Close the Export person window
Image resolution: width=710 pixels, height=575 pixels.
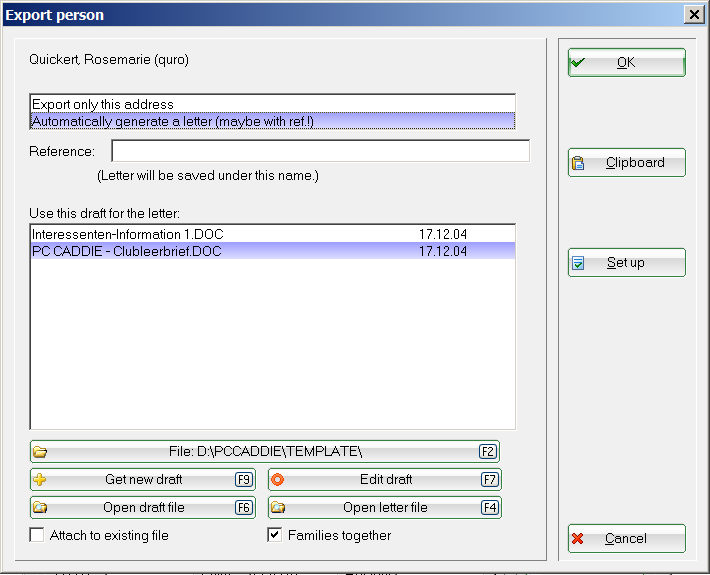coord(694,15)
